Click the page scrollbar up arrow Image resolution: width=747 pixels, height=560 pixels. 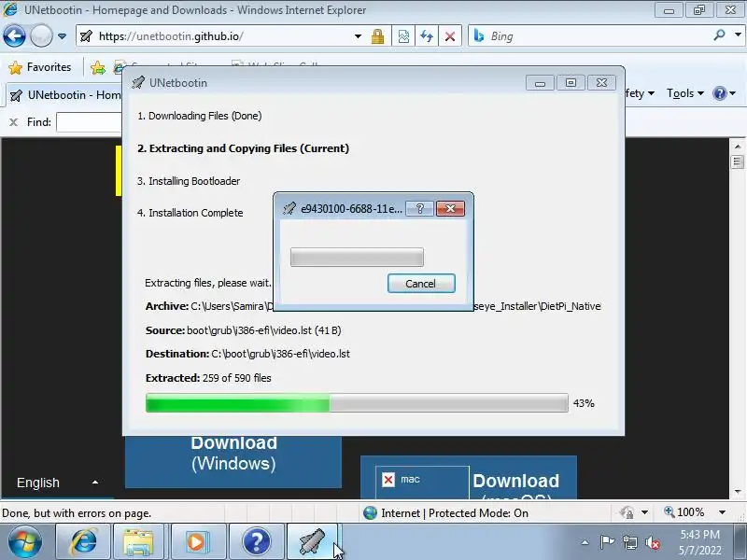(738, 147)
